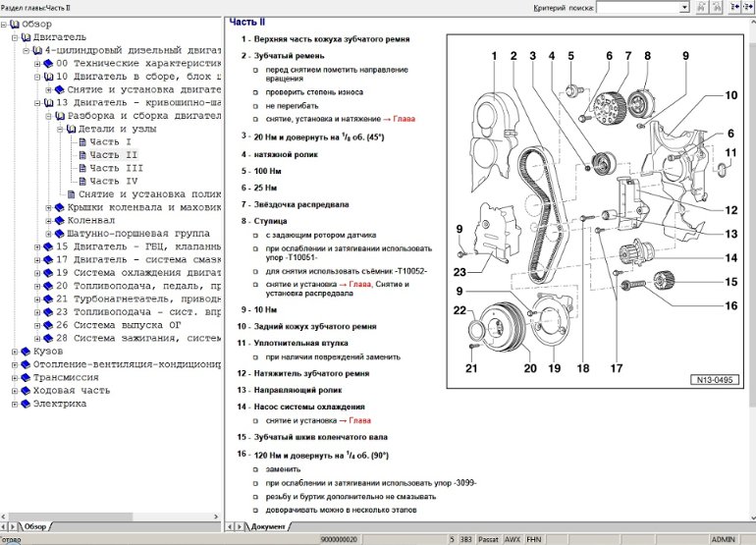The width and height of the screenshot is (756, 545).
Task: Click the page icon of Часть III
Action: point(82,168)
